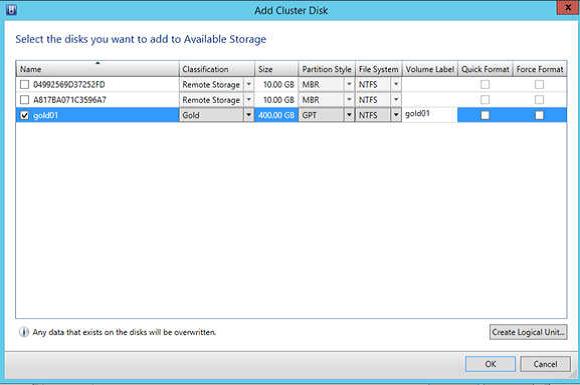Open Partition Style dropdown for A817BA071C3596A7
Image resolution: width=580 pixels, height=385 pixels.
click(x=349, y=100)
